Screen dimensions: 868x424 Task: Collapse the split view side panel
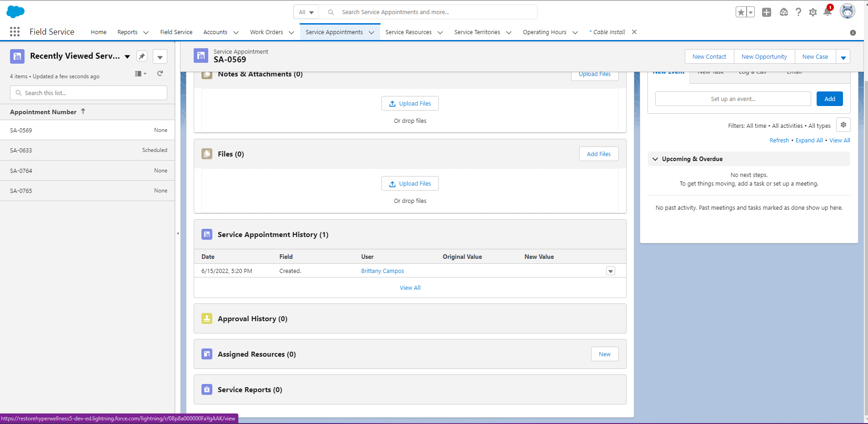click(178, 233)
